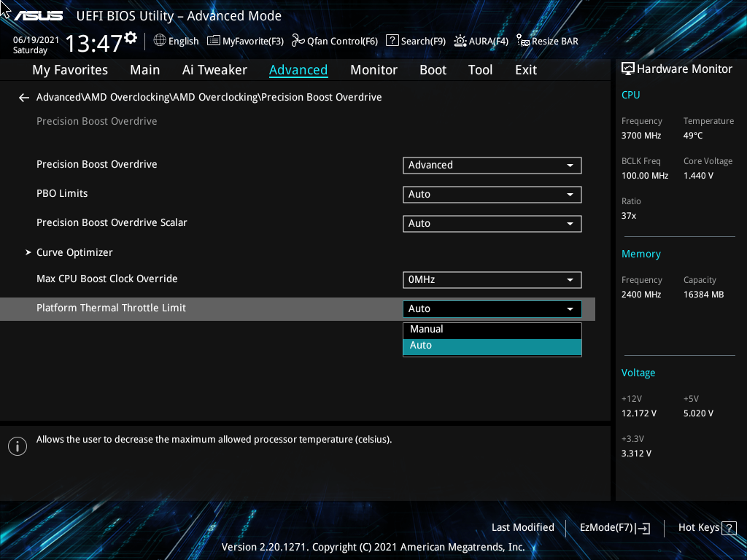The height and width of the screenshot is (560, 747).
Task: Click the Hardware Monitor panel icon
Action: pyautogui.click(x=628, y=69)
